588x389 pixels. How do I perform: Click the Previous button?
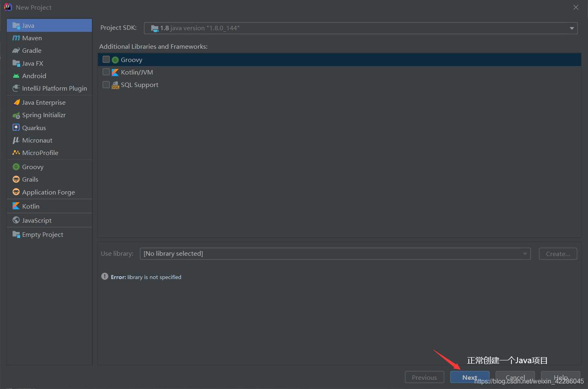tap(424, 377)
